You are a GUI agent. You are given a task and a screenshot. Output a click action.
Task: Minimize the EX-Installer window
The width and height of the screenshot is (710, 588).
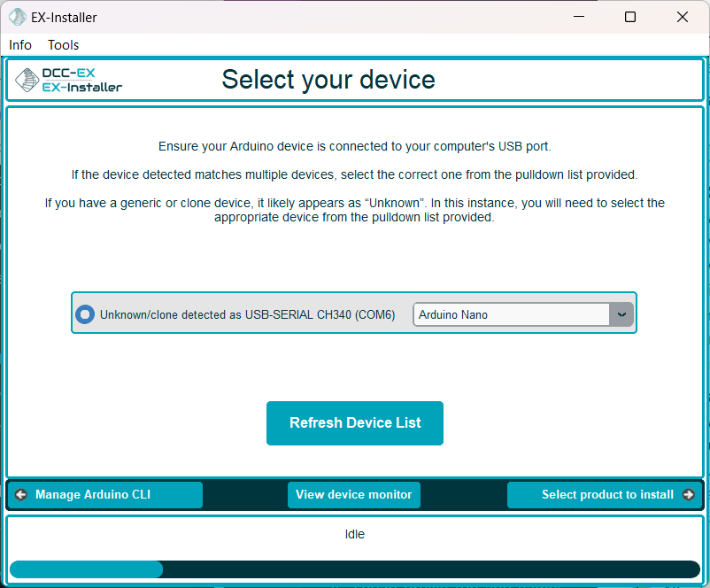tap(578, 17)
